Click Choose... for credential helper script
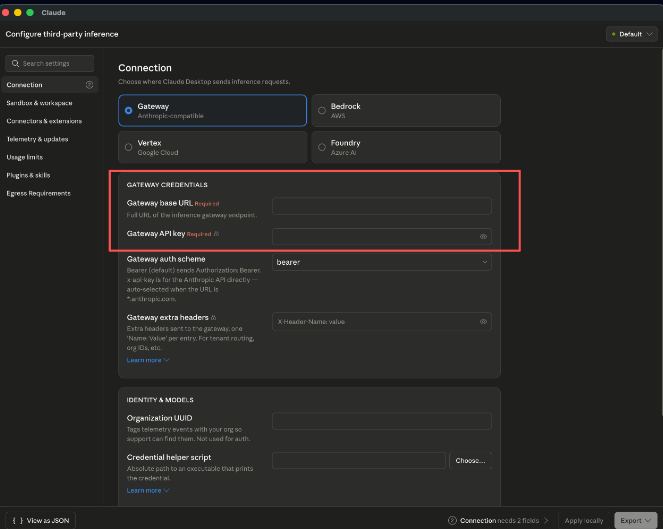The height and width of the screenshot is (529, 663). 470,460
